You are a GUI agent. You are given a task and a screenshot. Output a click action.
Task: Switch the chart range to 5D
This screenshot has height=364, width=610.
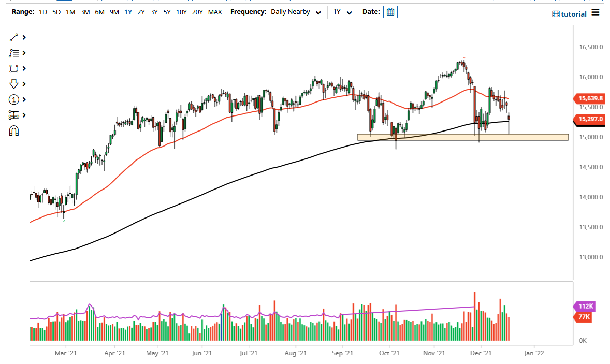pyautogui.click(x=56, y=12)
